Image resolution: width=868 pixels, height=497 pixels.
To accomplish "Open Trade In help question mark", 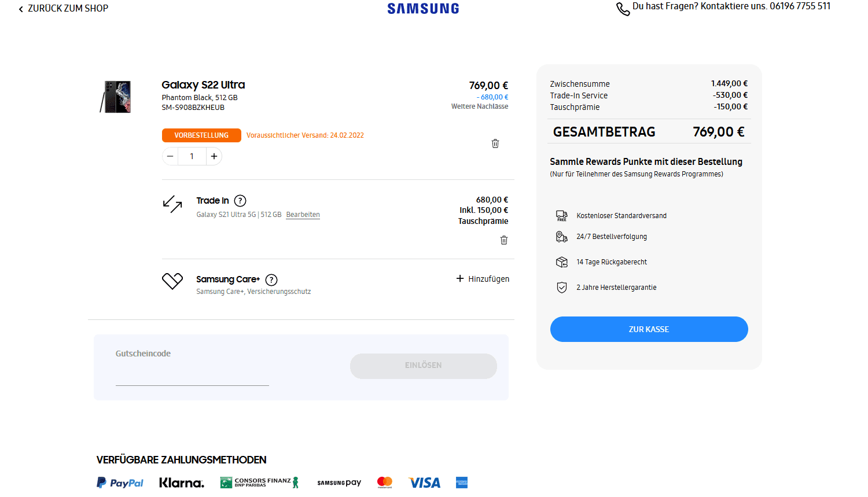I will tap(240, 201).
